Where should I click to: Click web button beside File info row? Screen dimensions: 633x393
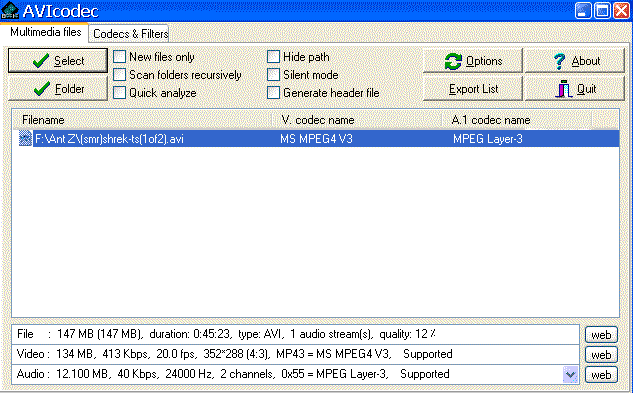(x=601, y=335)
